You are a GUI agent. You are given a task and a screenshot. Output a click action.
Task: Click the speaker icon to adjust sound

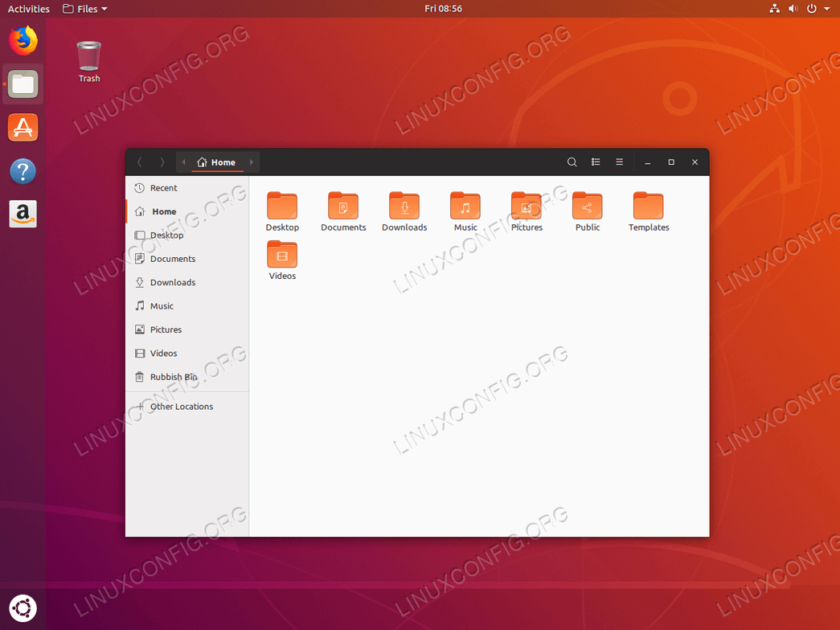[x=793, y=8]
